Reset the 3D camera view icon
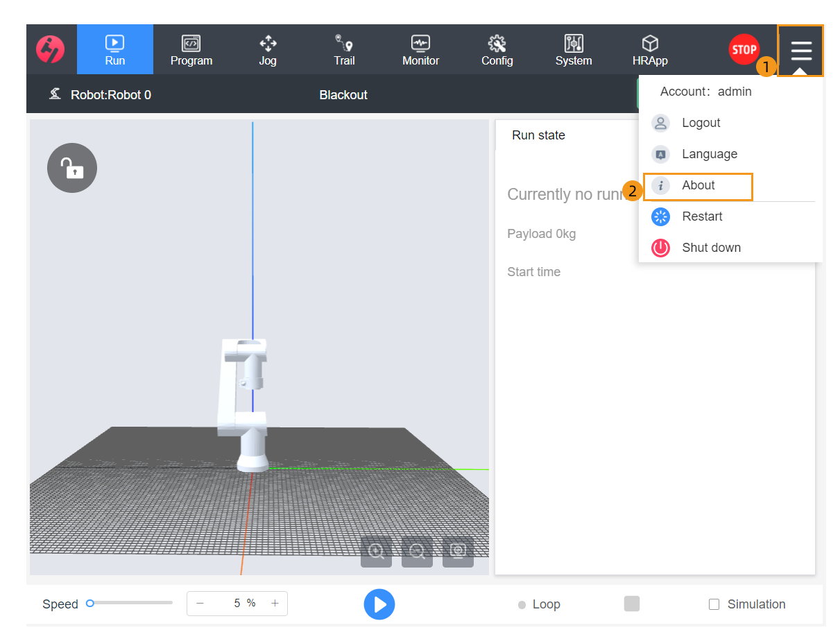Screen dimensions: 840x639 click(x=458, y=552)
